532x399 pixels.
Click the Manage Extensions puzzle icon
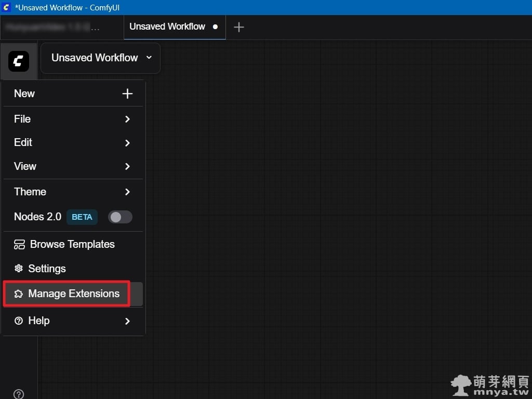coord(19,294)
